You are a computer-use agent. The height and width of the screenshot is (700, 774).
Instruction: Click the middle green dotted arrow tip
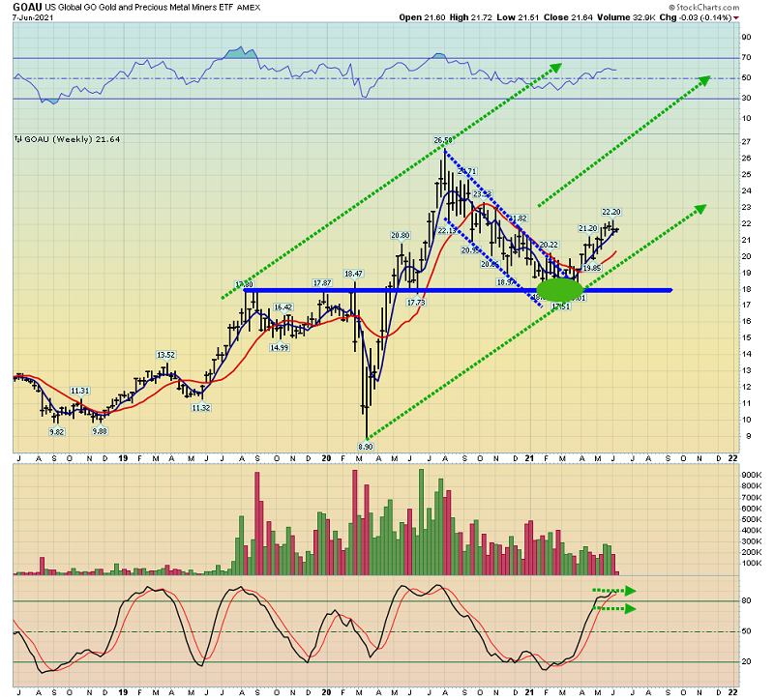point(703,80)
